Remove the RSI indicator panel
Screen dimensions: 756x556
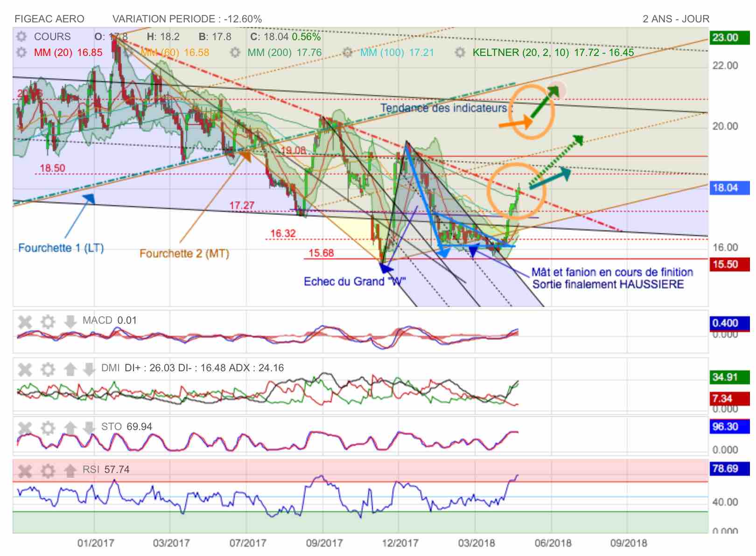25,471
